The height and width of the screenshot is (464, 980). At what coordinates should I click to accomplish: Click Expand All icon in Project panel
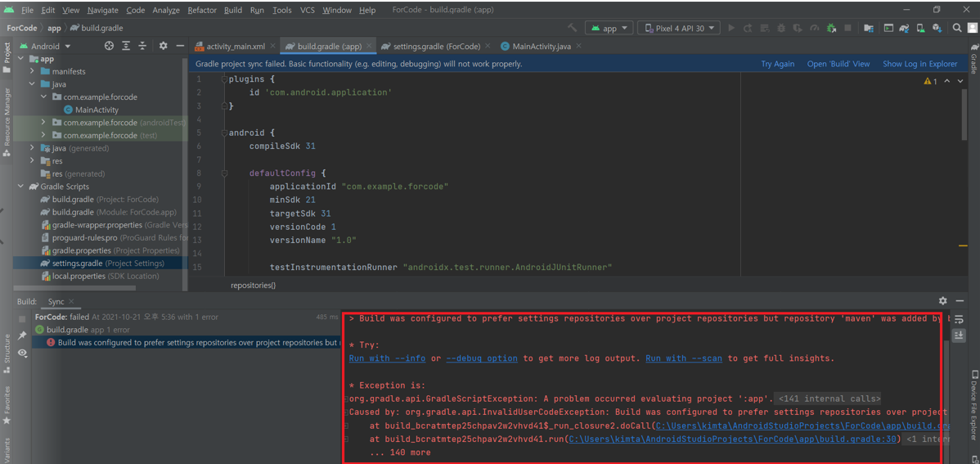pyautogui.click(x=126, y=46)
